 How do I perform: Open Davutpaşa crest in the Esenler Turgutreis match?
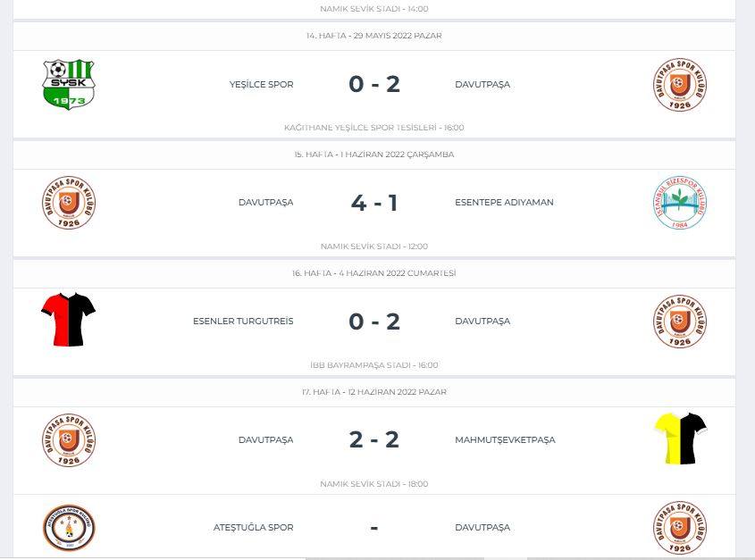pos(680,322)
